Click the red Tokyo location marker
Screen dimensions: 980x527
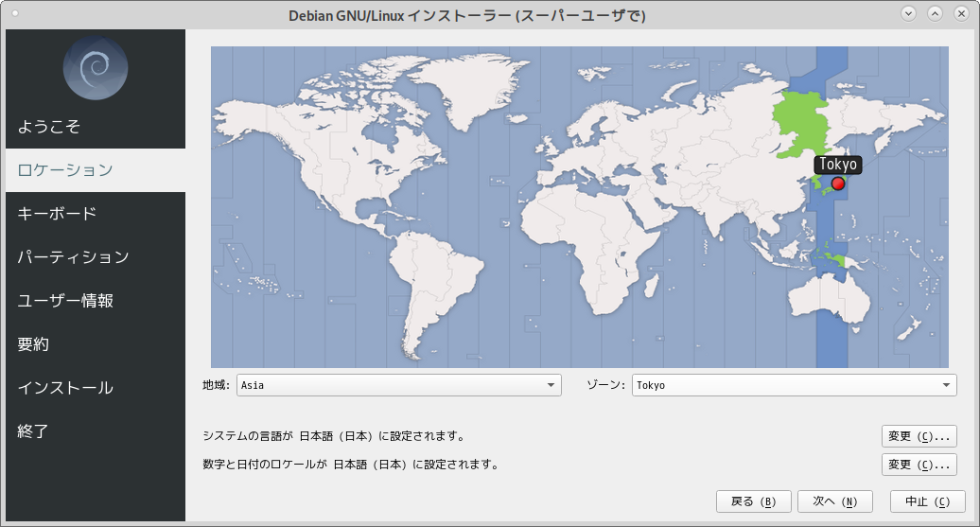pyautogui.click(x=838, y=184)
